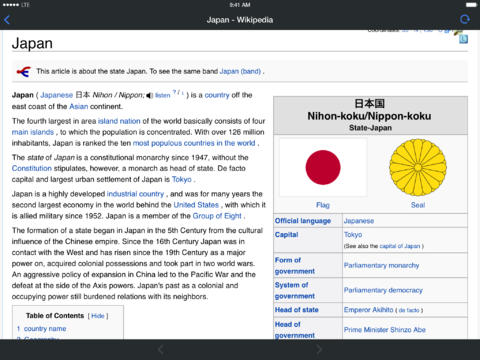Viewport: 480px width, 360px height.
Task: Open the Imperial Seal chrysanthemum image
Action: point(418,167)
